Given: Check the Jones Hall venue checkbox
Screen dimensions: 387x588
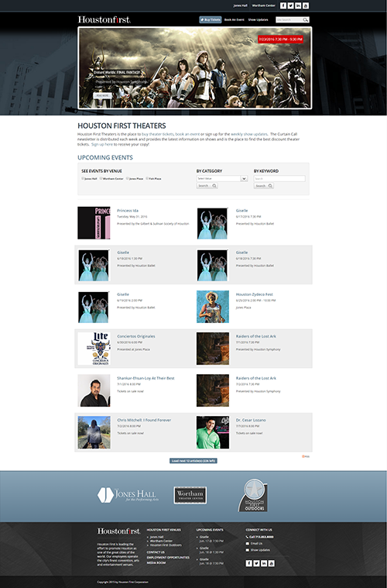Looking at the screenshot, I should click(x=83, y=178).
